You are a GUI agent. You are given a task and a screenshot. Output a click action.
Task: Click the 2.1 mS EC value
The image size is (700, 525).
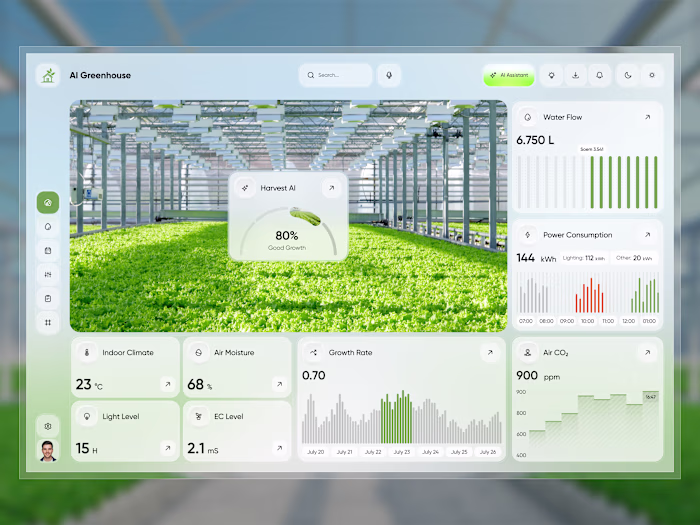[203, 448]
